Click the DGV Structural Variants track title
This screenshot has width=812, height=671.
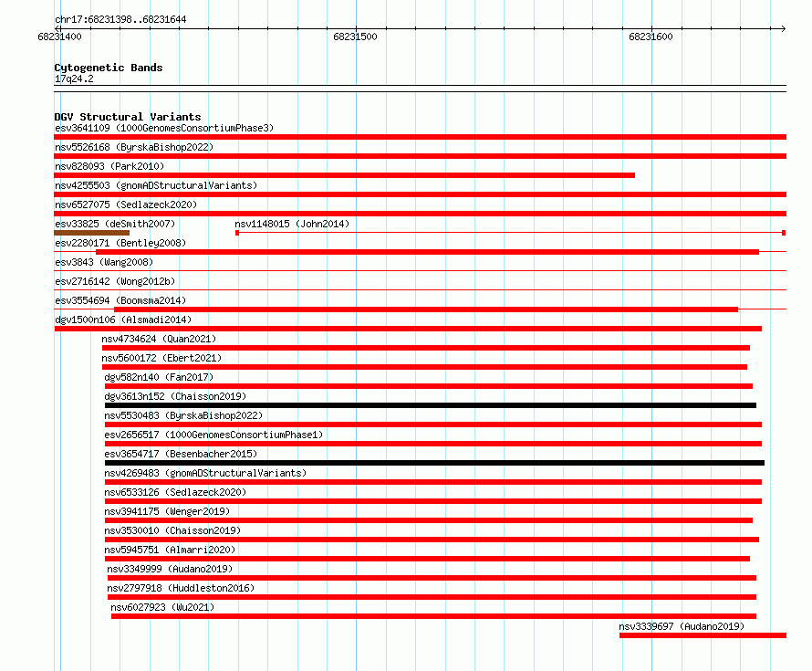(128, 117)
